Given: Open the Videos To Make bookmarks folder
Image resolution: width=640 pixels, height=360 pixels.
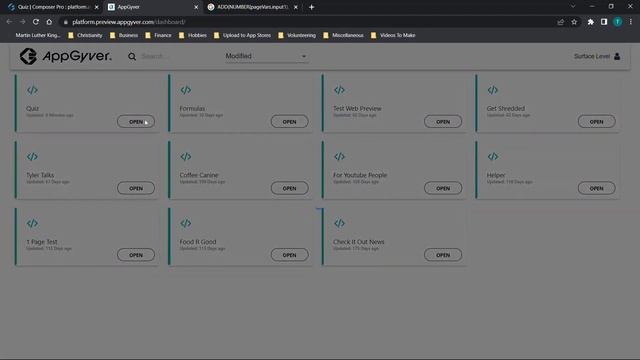Looking at the screenshot, I should (x=393, y=36).
